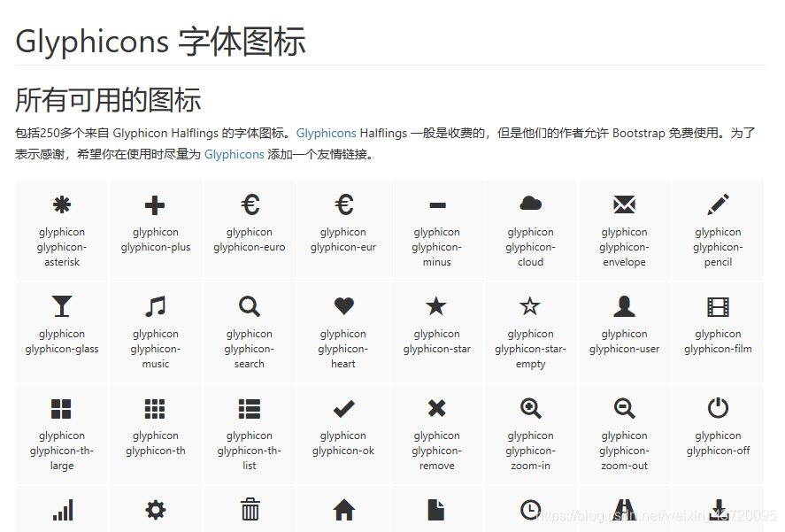Click the 'glyphicon glyphicon-envelope' label

pyautogui.click(x=624, y=247)
